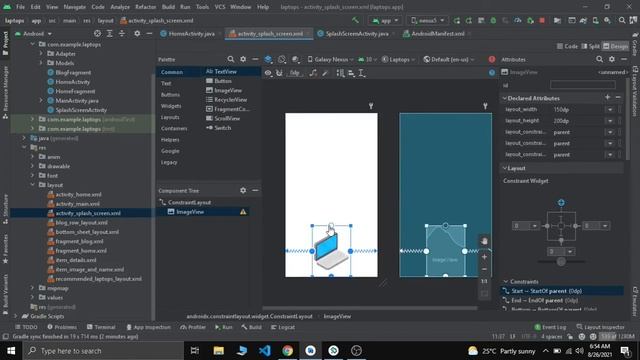Viewport: 640px width, 360px height.
Task: Open Attributes panel settings gear
Action: click(611, 59)
